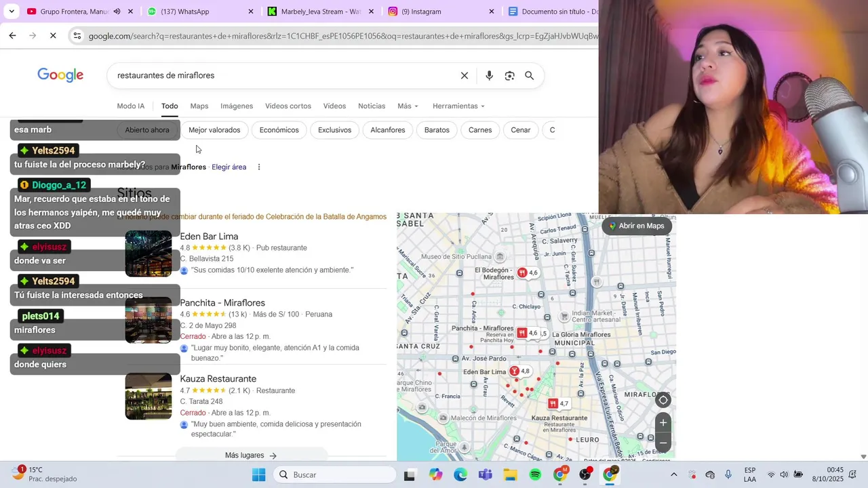868x488 pixels.
Task: Center map with the my-location button
Action: coord(663,400)
